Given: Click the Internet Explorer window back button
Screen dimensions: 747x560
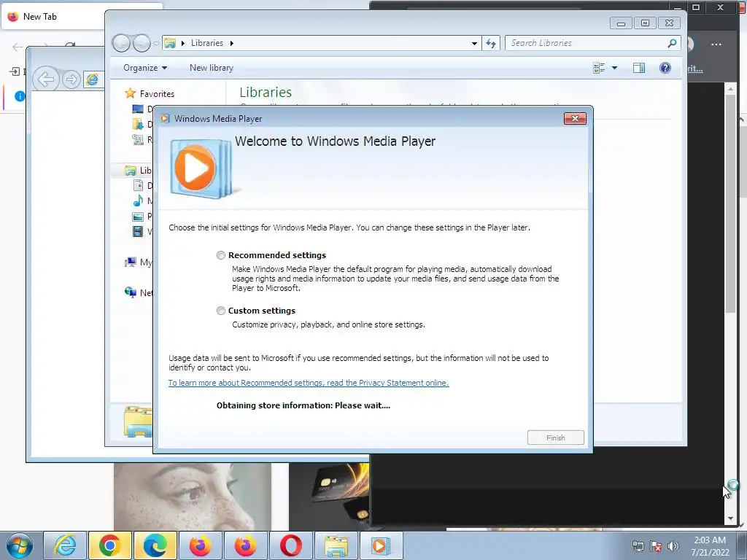Looking at the screenshot, I should 46,79.
